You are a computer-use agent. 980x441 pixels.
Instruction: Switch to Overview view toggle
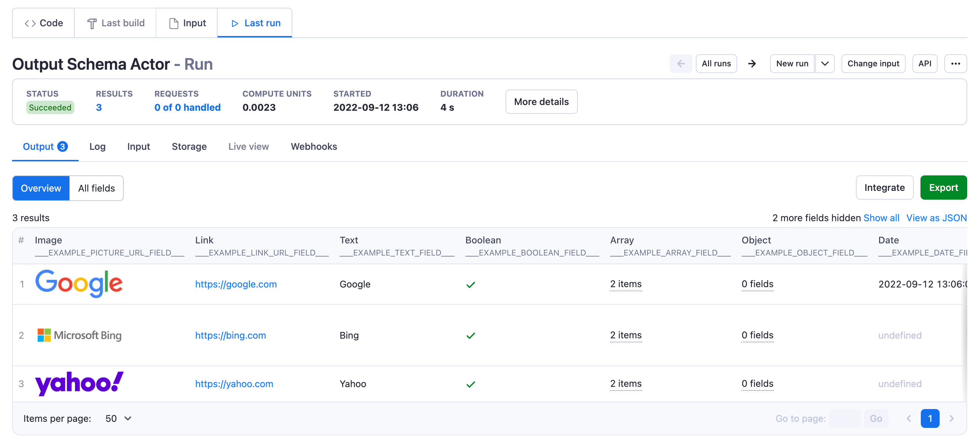(41, 188)
